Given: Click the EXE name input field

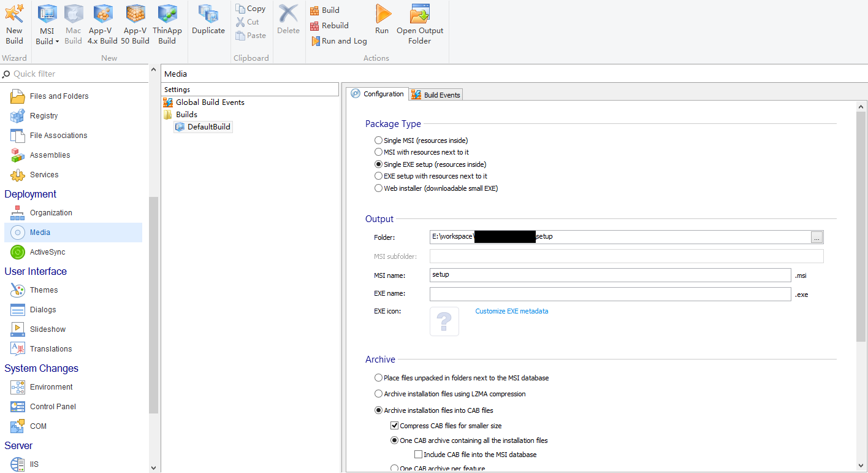Looking at the screenshot, I should (x=610, y=294).
